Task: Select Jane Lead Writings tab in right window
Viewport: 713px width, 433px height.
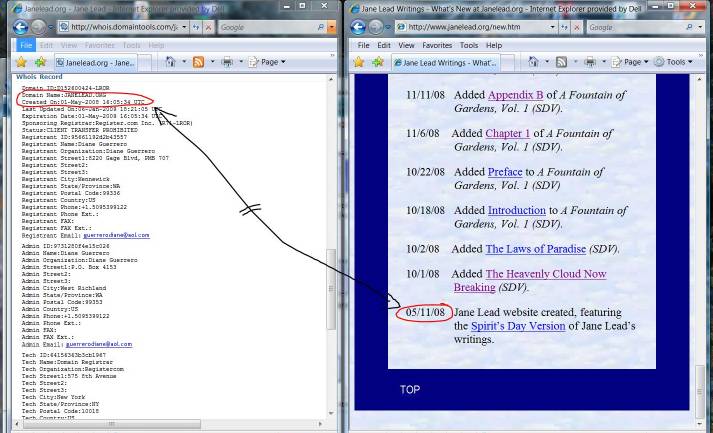Action: 445,63
